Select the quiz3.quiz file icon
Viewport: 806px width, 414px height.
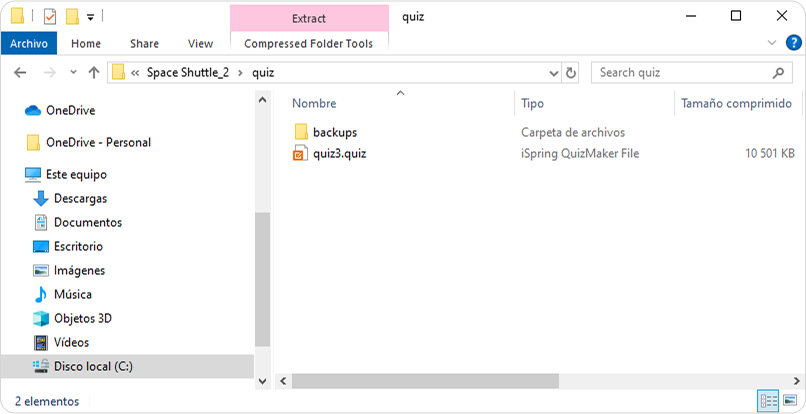(x=300, y=154)
